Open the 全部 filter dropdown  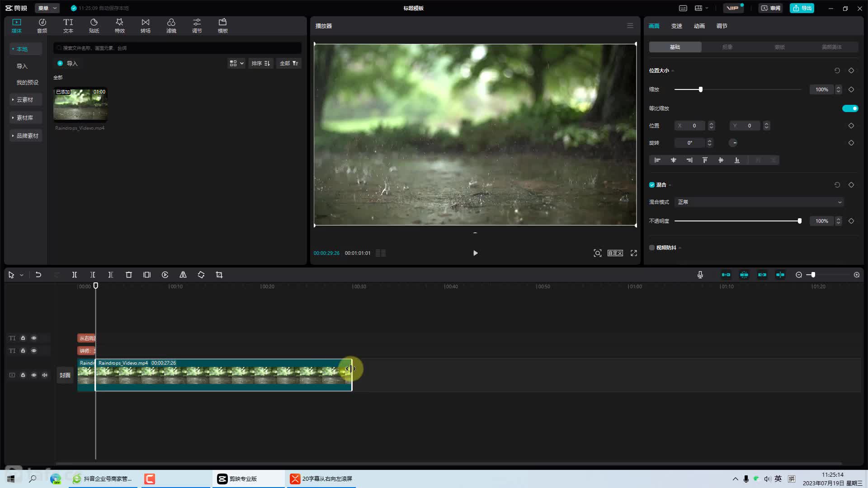click(x=289, y=63)
